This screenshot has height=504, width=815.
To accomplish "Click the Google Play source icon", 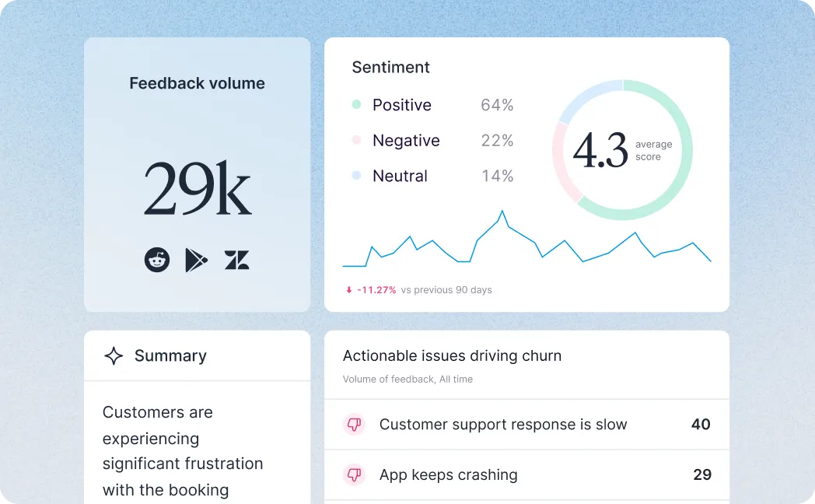I will point(196,260).
